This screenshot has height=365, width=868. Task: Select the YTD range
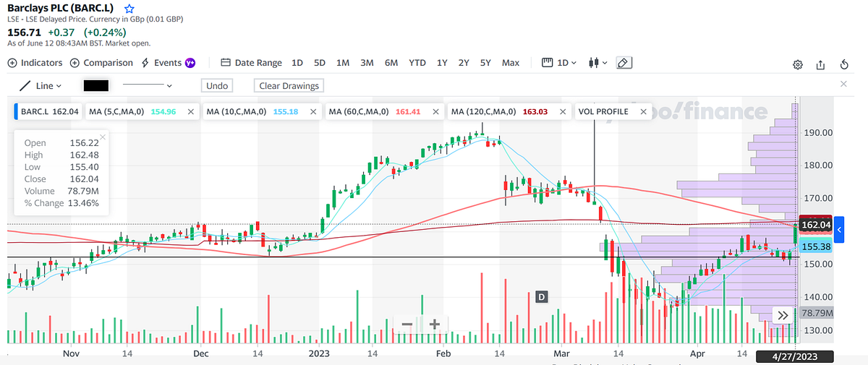417,63
